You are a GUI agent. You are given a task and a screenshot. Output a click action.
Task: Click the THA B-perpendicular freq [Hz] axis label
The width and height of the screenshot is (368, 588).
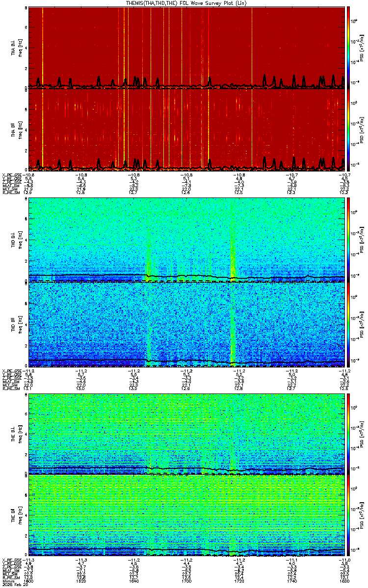tap(20, 48)
